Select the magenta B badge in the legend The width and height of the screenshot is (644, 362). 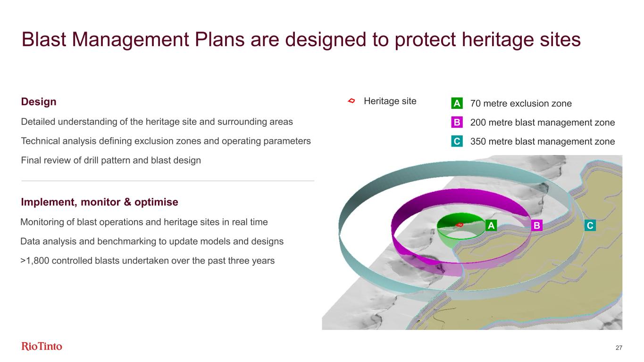click(x=457, y=122)
